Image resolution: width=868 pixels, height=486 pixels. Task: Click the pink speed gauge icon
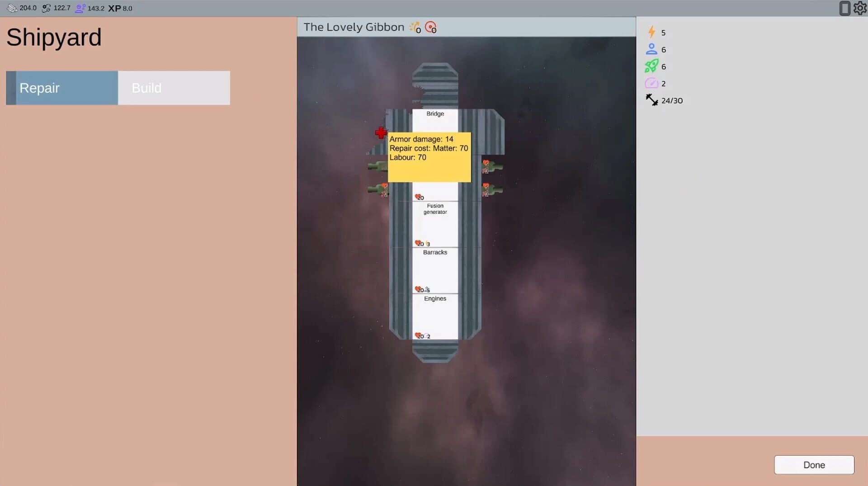pyautogui.click(x=651, y=83)
